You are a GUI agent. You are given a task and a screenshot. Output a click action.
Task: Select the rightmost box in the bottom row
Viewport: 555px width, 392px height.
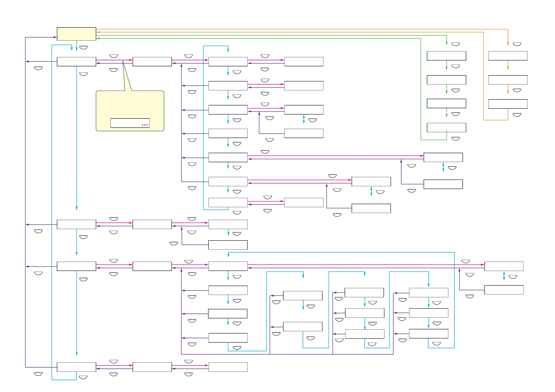pos(228,367)
